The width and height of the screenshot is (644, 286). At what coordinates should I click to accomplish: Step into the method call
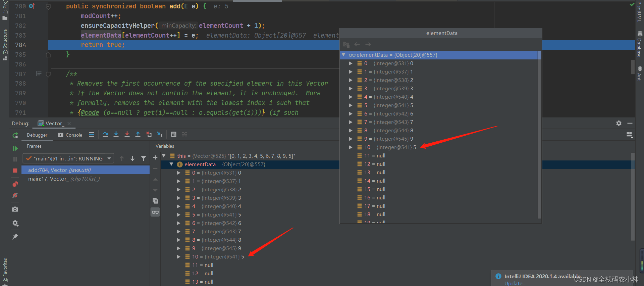(x=116, y=135)
